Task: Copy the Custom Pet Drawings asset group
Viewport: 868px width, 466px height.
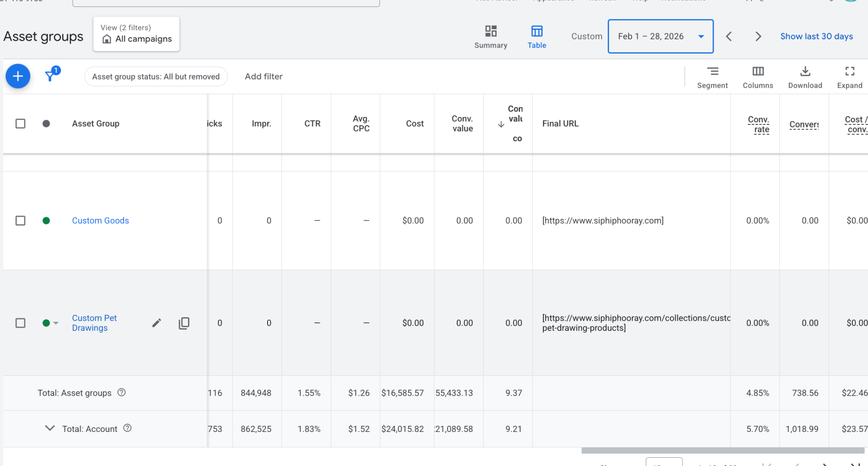Action: click(x=184, y=323)
